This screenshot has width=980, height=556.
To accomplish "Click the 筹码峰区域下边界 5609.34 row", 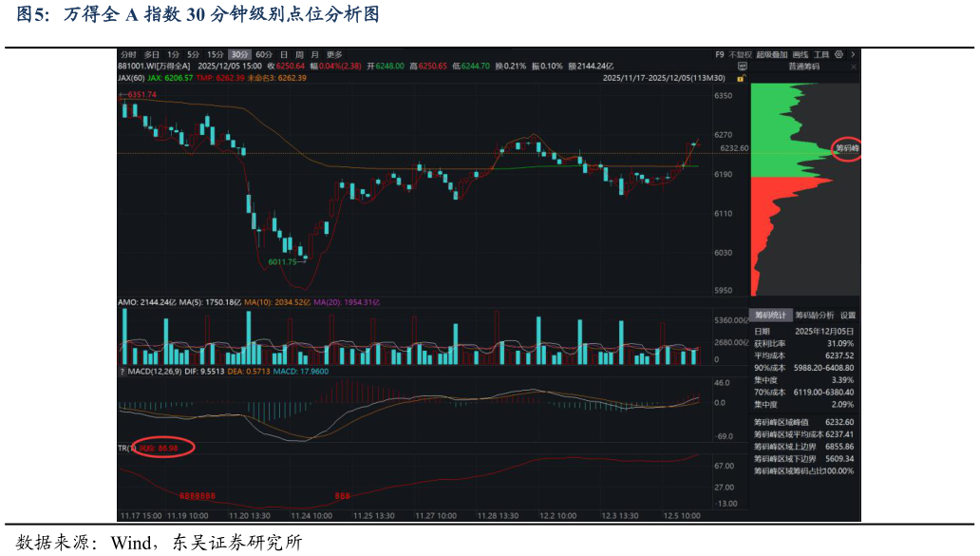I will [x=803, y=458].
